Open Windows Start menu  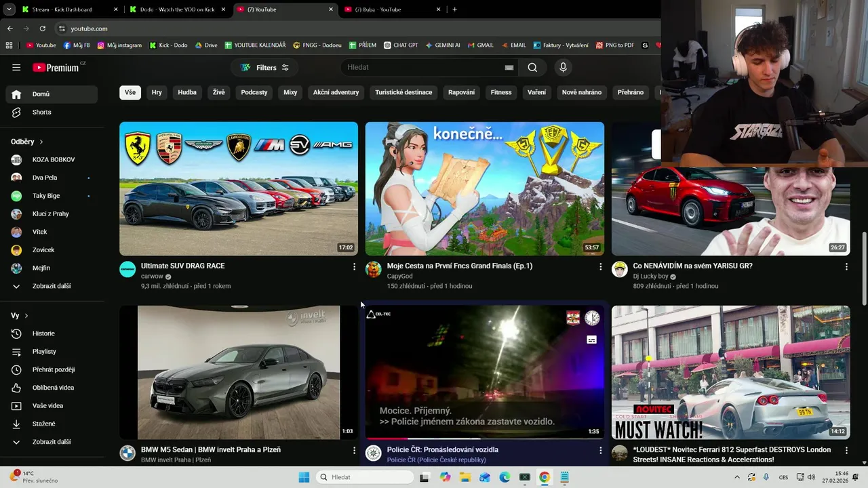click(304, 477)
